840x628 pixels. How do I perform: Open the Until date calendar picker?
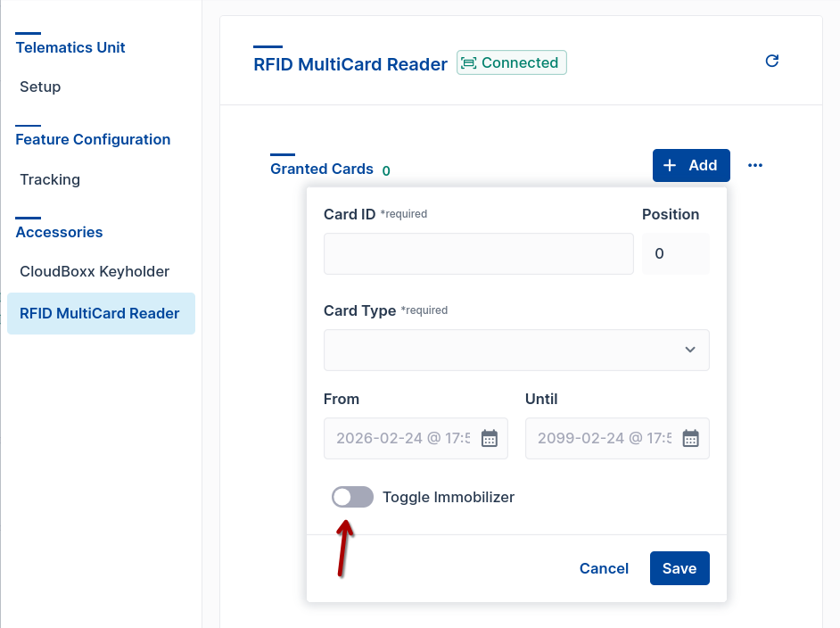690,438
